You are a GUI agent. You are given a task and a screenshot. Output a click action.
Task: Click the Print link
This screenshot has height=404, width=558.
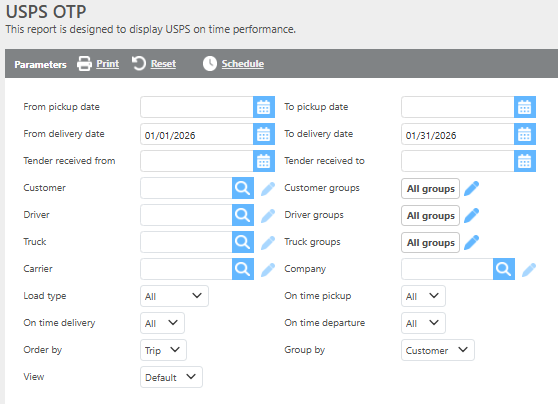[x=107, y=64]
